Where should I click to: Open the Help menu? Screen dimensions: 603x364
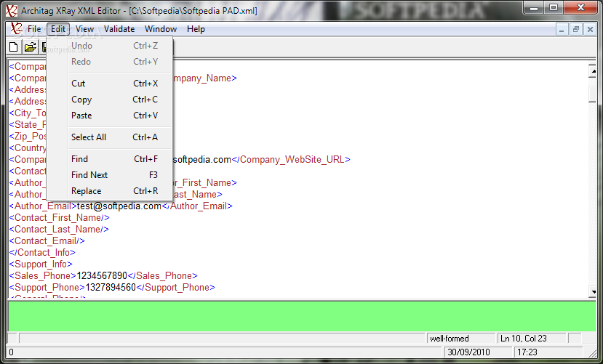196,29
